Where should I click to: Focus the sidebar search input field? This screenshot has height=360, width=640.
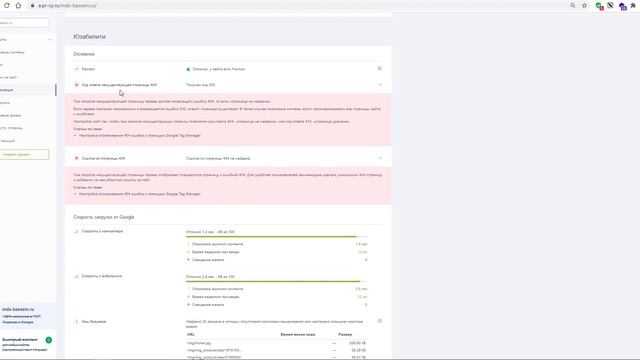pyautogui.click(x=24, y=23)
